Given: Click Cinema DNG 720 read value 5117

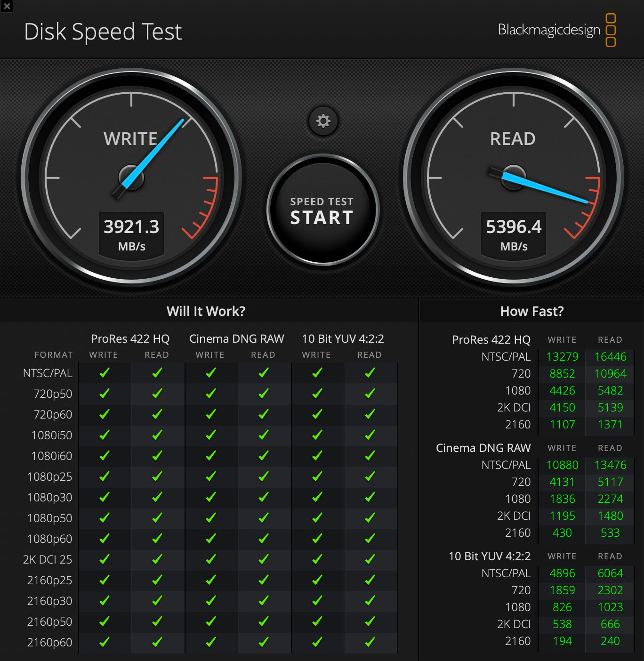Looking at the screenshot, I should [611, 482].
